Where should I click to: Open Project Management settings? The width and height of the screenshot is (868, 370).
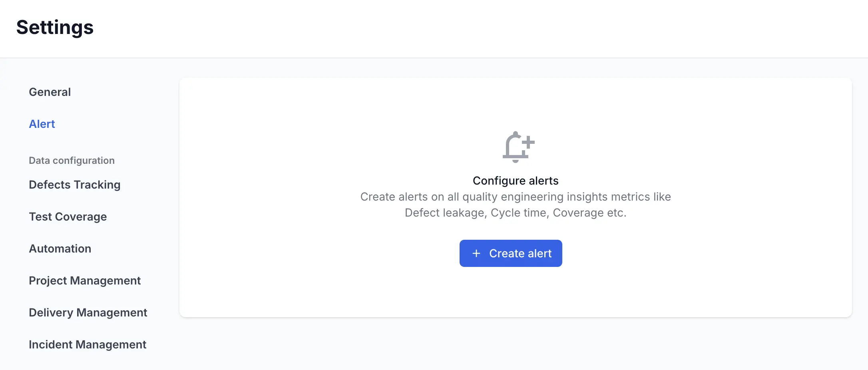[x=85, y=280]
